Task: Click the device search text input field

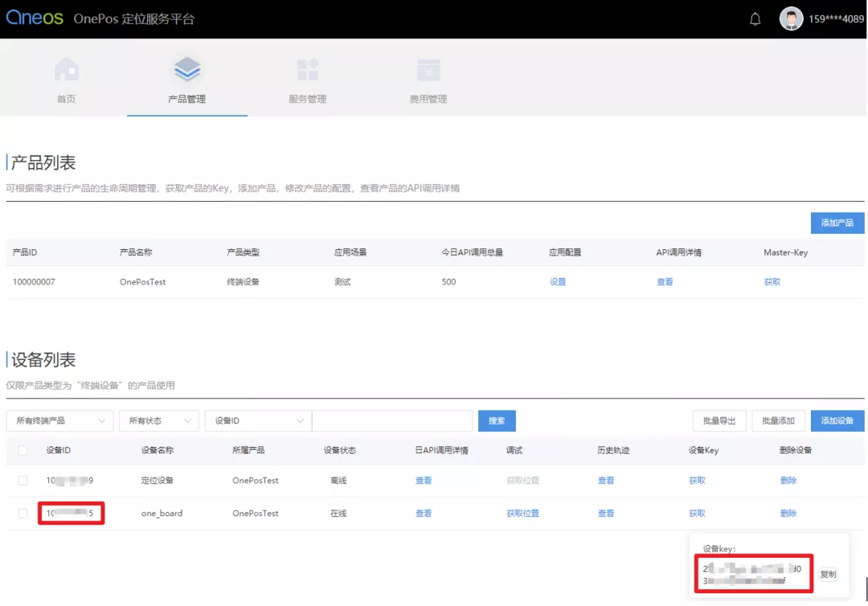Action: coord(392,420)
